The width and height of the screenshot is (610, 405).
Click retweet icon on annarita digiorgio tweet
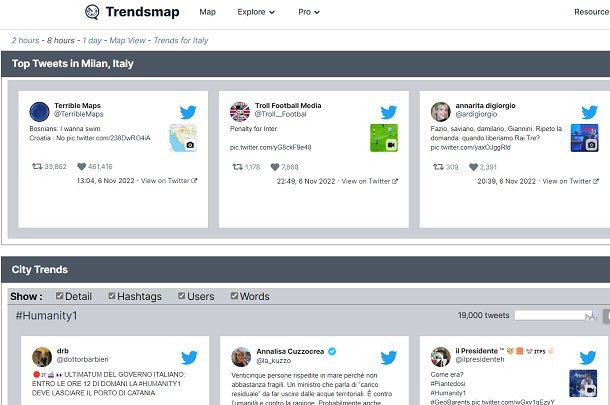coord(438,167)
